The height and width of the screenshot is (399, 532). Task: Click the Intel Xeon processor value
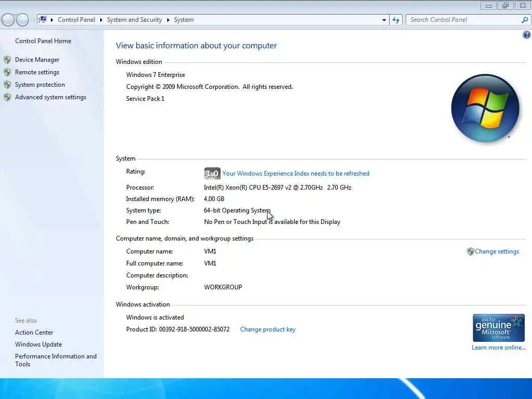click(x=277, y=188)
